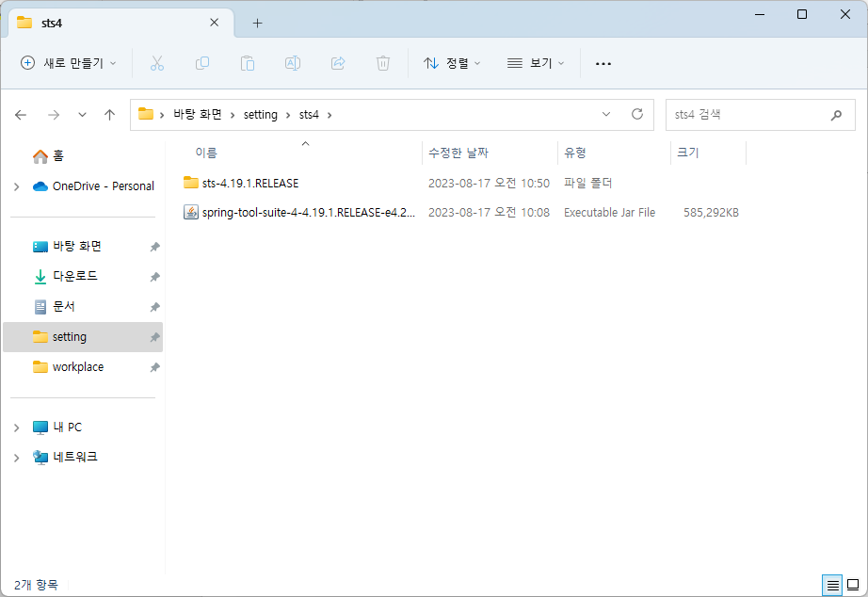This screenshot has height=597, width=868.
Task: Select spring-tool-suite-4-4.19.1.RELEASE jar file name
Action: click(309, 213)
